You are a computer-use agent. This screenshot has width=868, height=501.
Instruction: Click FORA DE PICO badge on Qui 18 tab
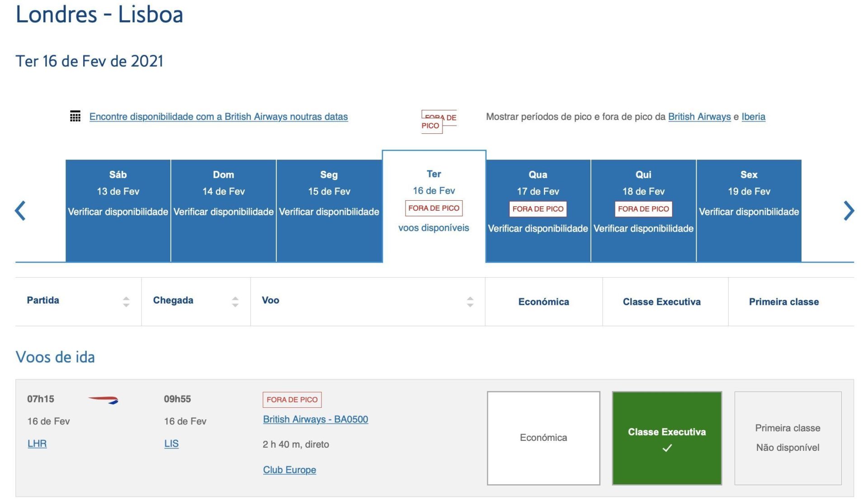click(x=643, y=209)
